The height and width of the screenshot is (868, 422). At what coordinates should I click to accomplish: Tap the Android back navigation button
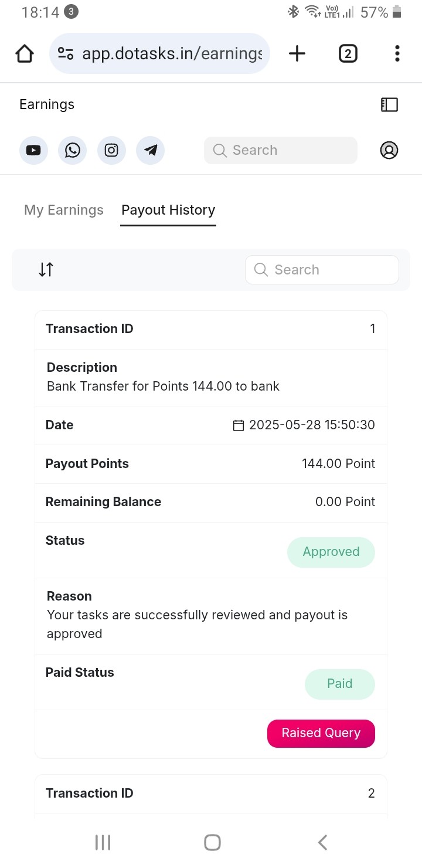pyautogui.click(x=322, y=842)
